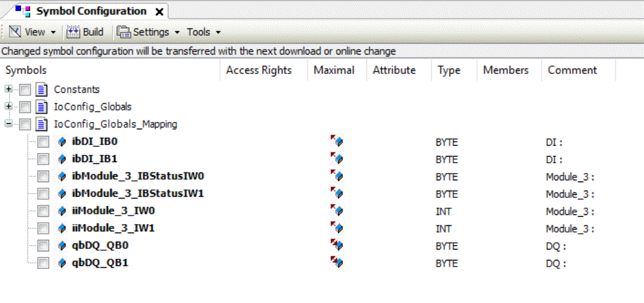Click the variable icon beside qbDQ_QB0
Screen dimensions: 644x303
coord(61,246)
